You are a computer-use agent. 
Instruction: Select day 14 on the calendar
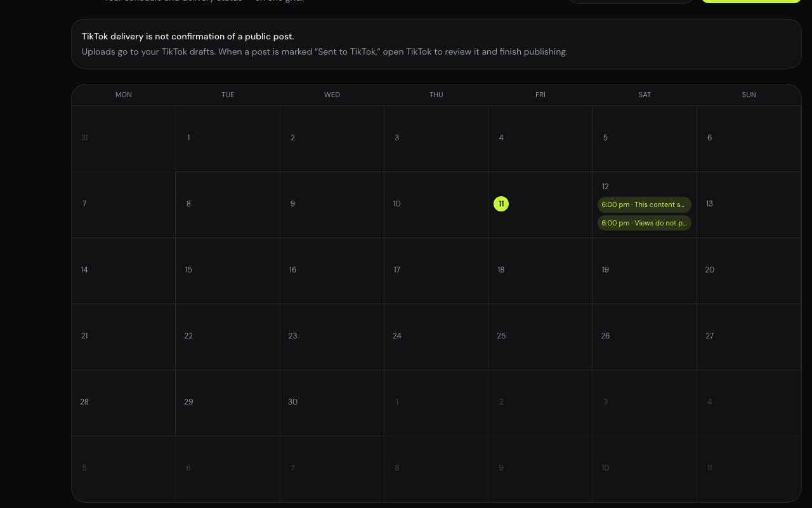point(84,270)
